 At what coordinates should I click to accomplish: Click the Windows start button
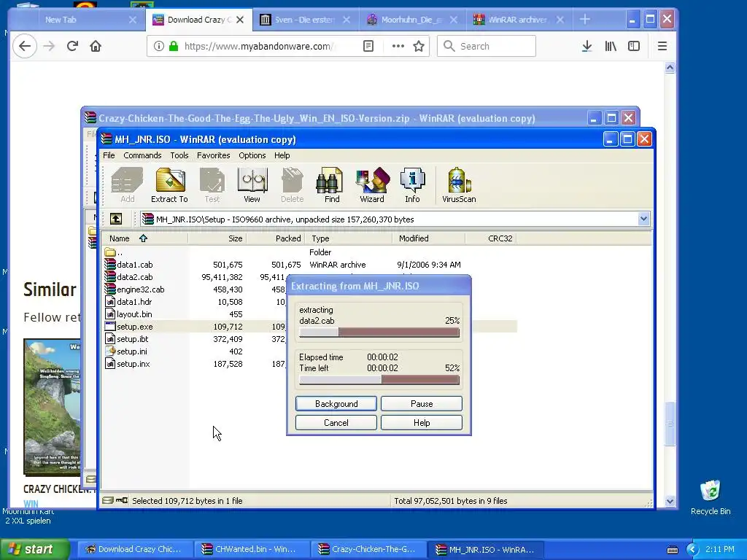(35, 549)
